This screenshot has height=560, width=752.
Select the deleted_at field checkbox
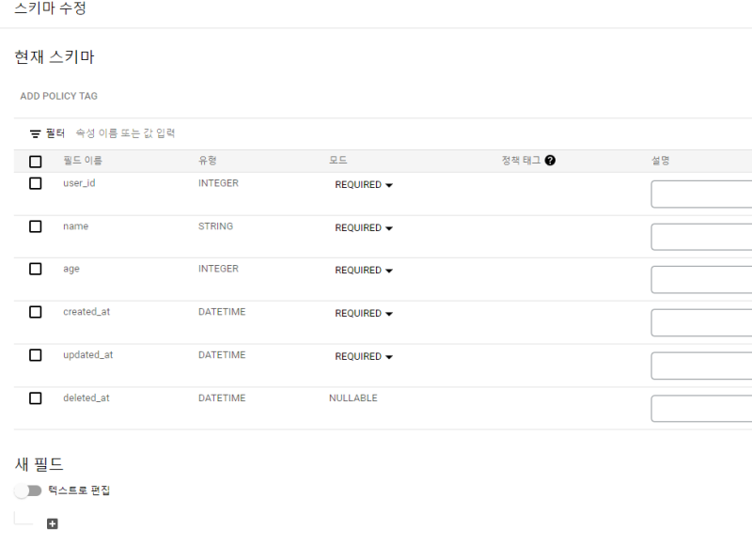click(36, 398)
